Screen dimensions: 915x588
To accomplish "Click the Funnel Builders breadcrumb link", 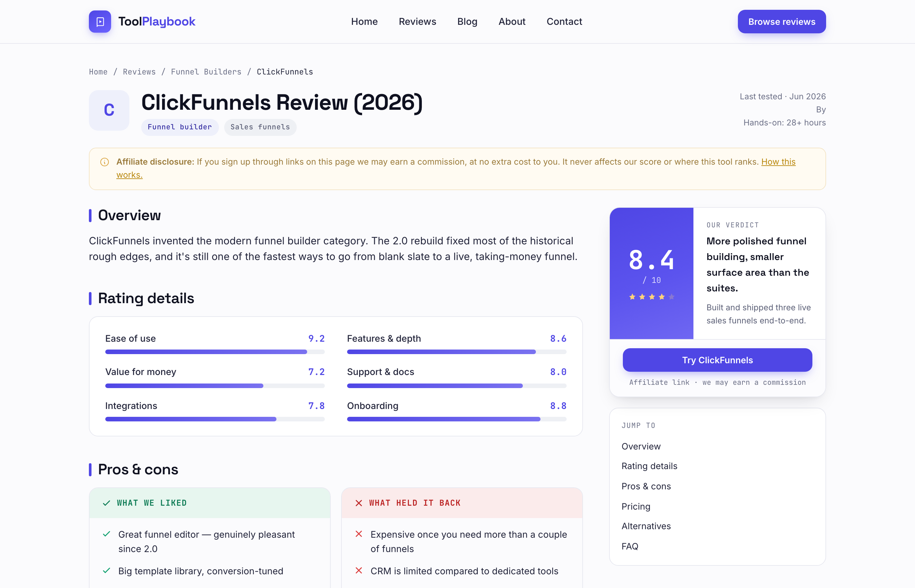I will [206, 72].
